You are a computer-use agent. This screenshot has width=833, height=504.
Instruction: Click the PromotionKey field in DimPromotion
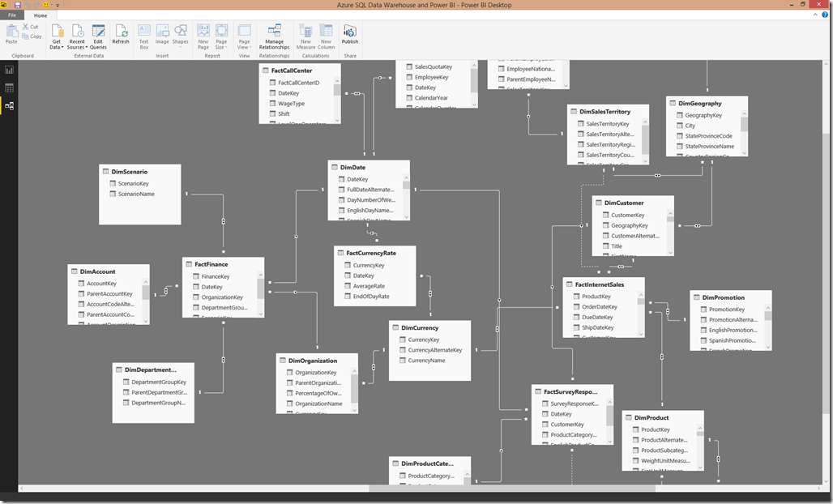tap(727, 309)
